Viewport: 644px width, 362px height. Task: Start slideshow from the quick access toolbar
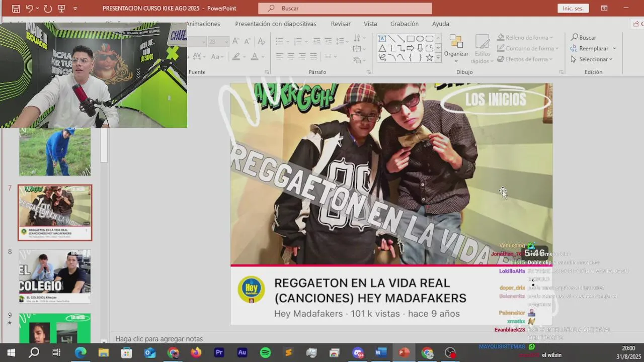[61, 9]
